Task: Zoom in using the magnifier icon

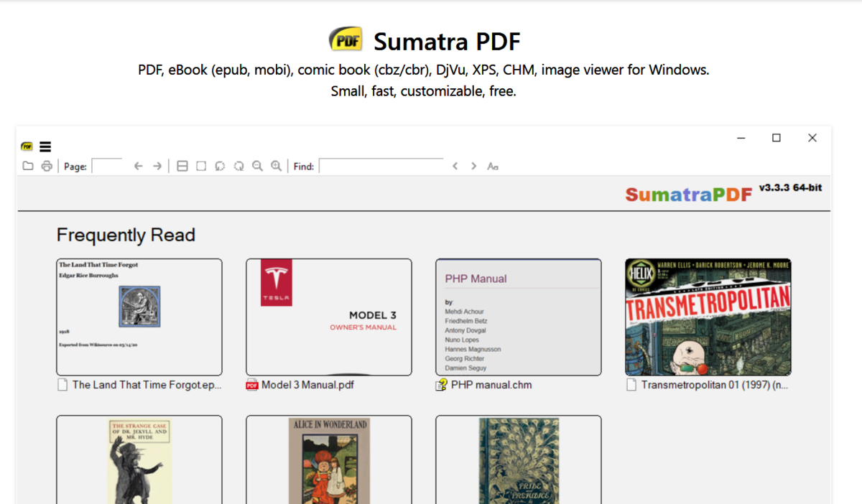Action: coord(277,166)
